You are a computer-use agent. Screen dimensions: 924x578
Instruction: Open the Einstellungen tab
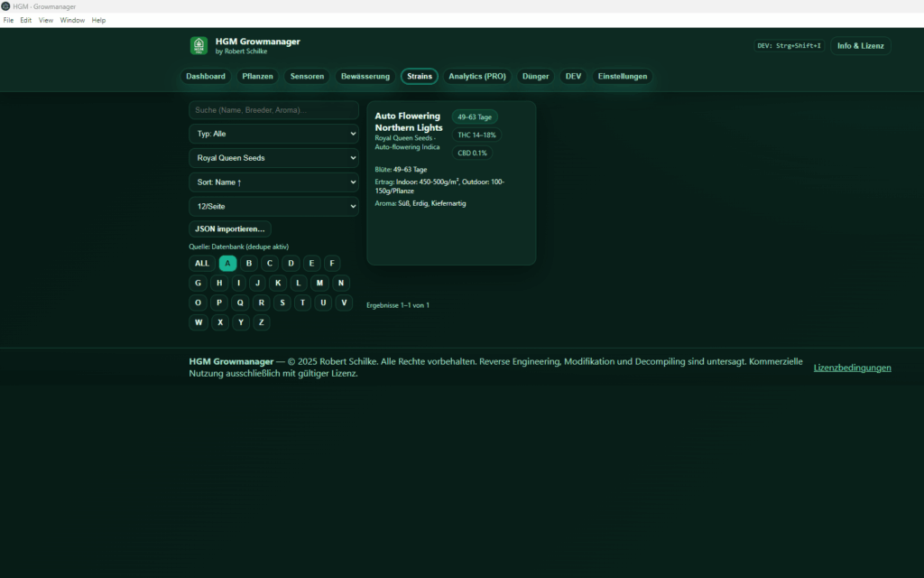pos(622,76)
